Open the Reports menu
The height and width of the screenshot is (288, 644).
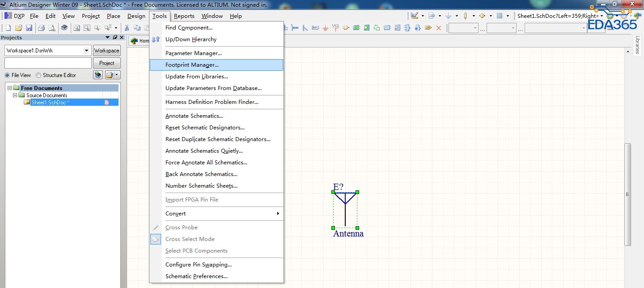click(x=184, y=16)
